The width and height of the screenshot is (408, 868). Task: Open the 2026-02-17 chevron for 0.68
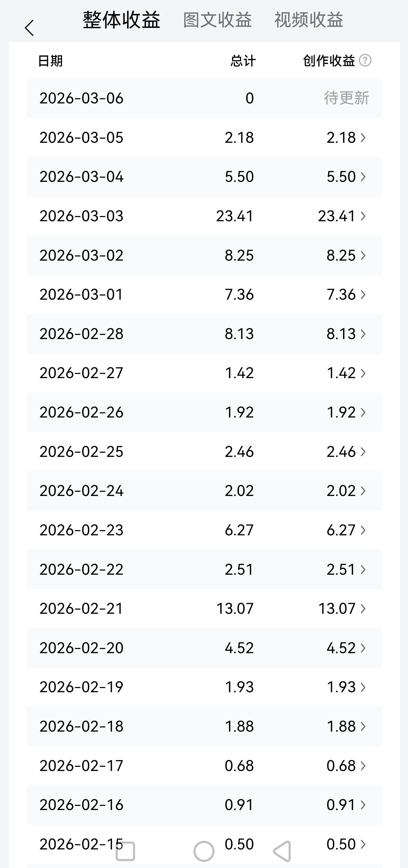363,766
